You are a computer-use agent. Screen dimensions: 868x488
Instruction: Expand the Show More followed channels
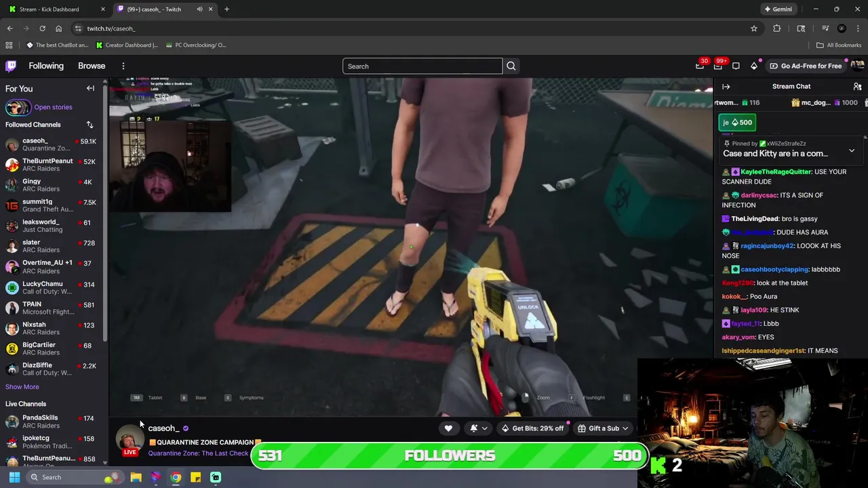click(x=22, y=387)
